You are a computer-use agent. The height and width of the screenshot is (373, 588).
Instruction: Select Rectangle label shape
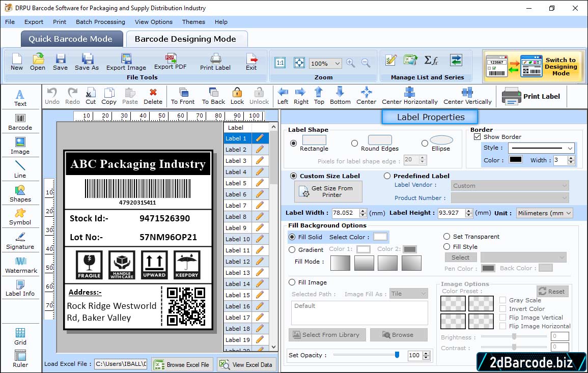294,143
